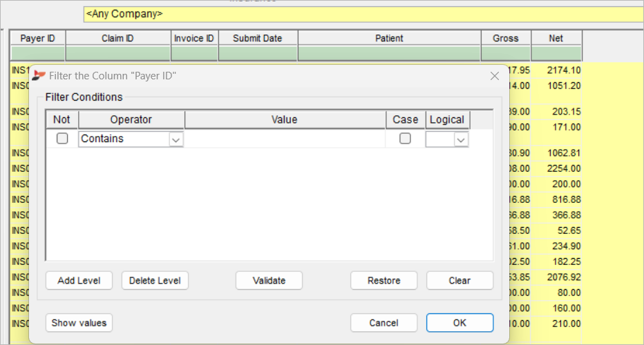Cancel the filter dialog

(x=383, y=323)
